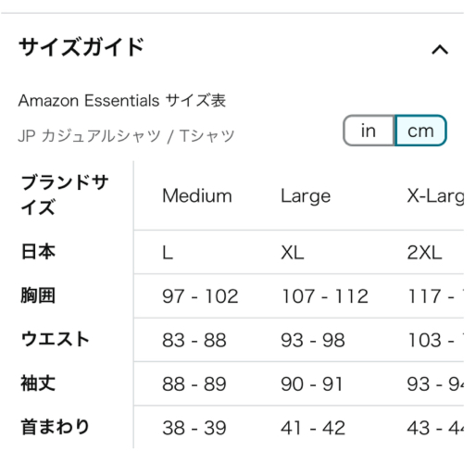476x476 pixels.
Task: Click the Large column header
Action: click(306, 196)
